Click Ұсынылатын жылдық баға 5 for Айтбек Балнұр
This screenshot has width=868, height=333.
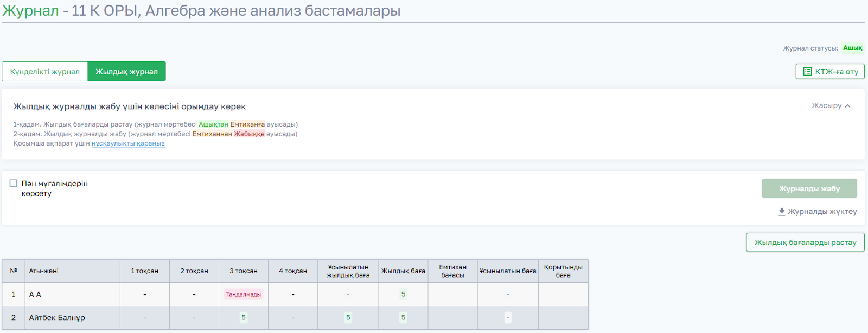pyautogui.click(x=348, y=317)
